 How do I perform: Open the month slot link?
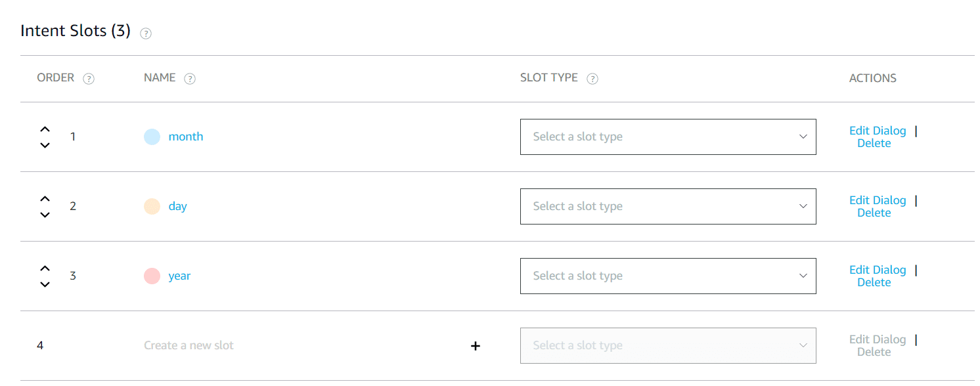click(x=186, y=137)
